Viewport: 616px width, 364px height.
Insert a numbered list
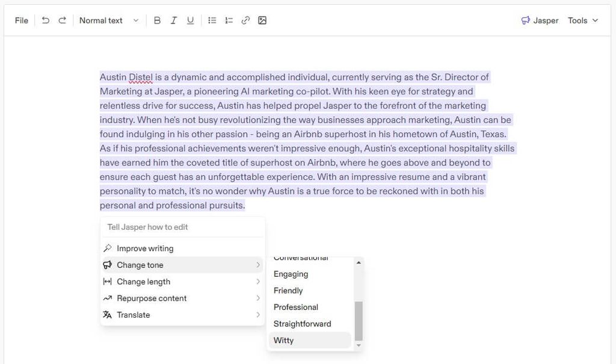[x=229, y=20]
